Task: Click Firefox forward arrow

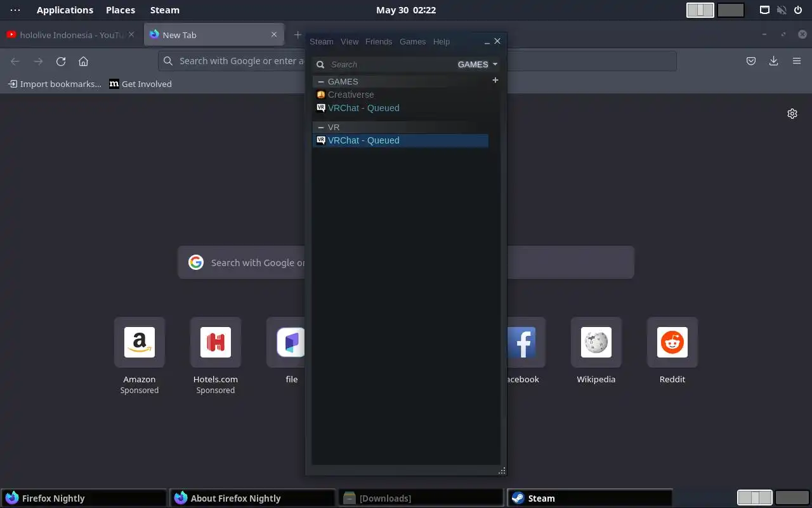Action: [38, 61]
